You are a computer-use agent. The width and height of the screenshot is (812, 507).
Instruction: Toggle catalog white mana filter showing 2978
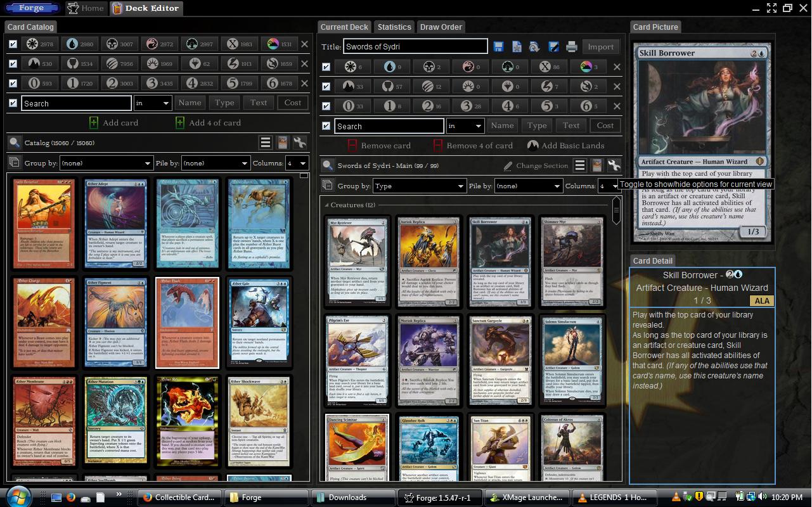coord(40,44)
